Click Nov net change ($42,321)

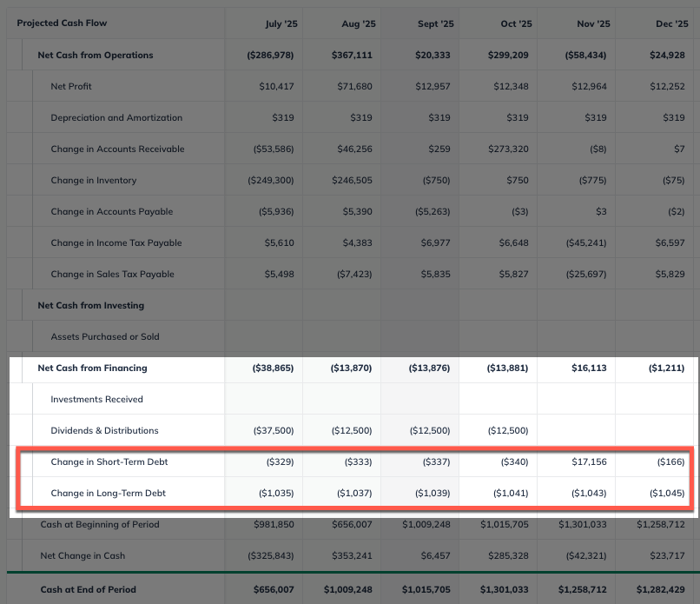click(586, 555)
